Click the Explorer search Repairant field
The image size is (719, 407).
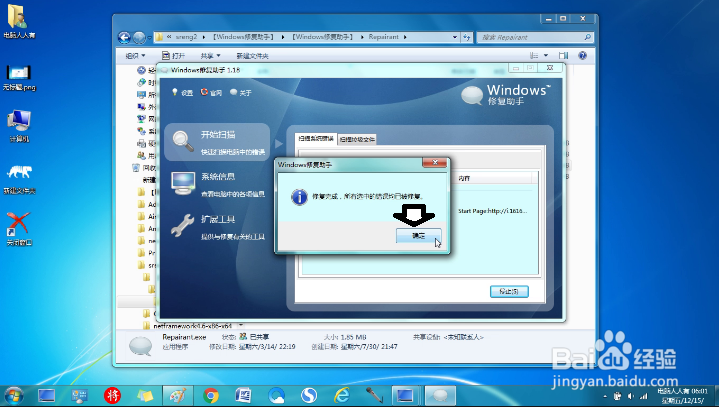tap(535, 37)
